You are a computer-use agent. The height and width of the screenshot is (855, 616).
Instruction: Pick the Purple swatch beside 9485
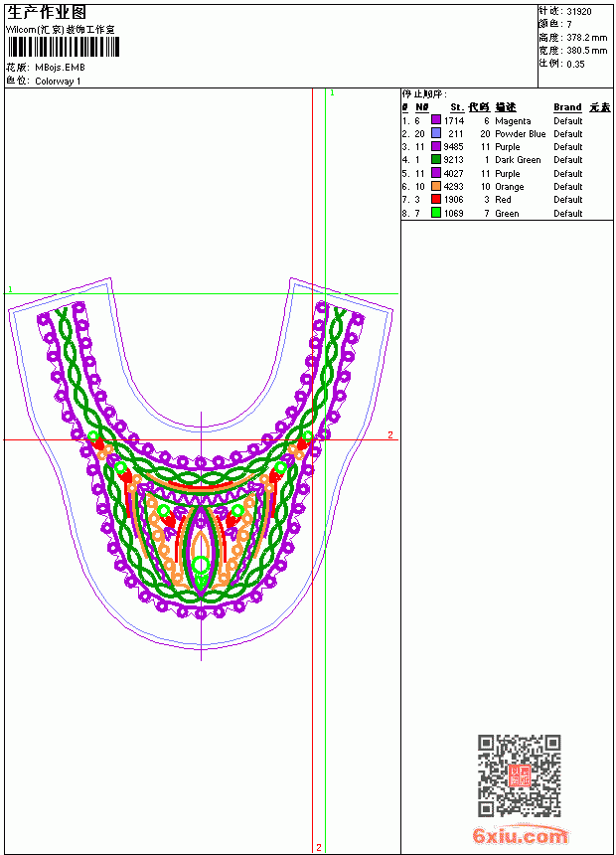(436, 146)
